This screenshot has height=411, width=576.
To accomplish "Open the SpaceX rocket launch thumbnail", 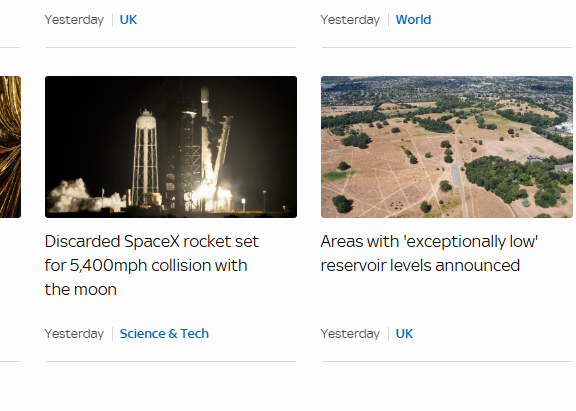I will 171,147.
